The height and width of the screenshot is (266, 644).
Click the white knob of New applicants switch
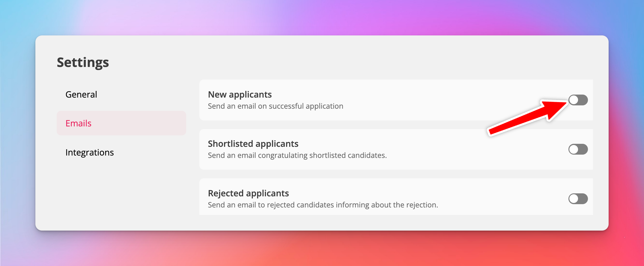pyautogui.click(x=574, y=100)
